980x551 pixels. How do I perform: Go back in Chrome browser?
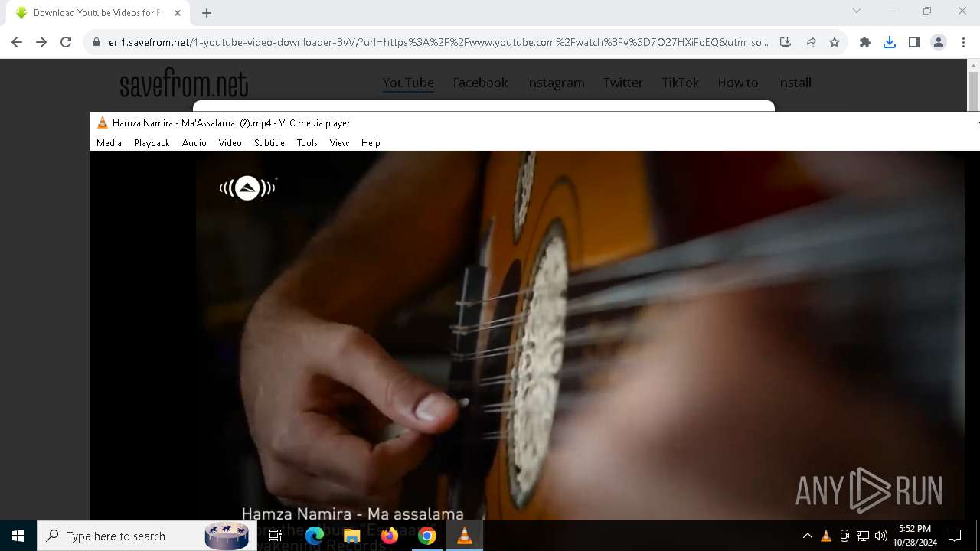pos(17,42)
